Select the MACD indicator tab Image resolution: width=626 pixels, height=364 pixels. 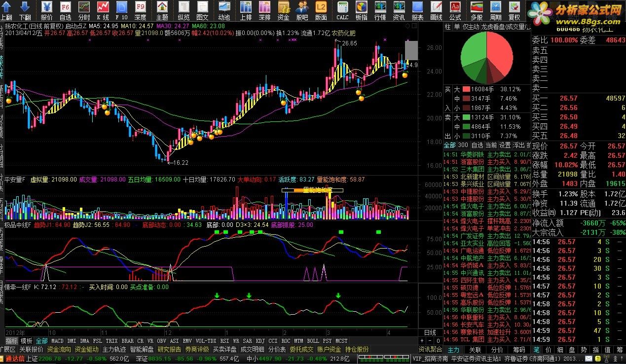click(x=57, y=341)
